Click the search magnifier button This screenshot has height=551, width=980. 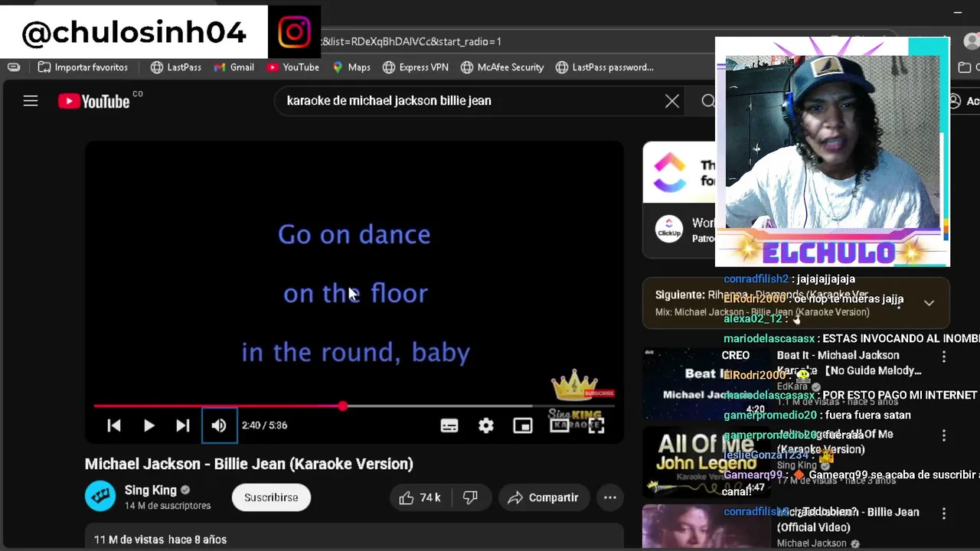click(708, 101)
